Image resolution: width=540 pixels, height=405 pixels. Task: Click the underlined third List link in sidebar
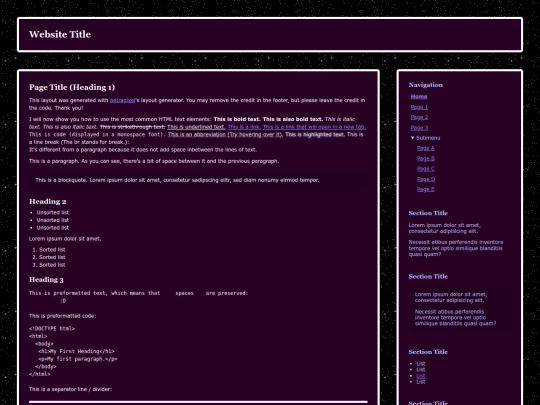[420, 376]
